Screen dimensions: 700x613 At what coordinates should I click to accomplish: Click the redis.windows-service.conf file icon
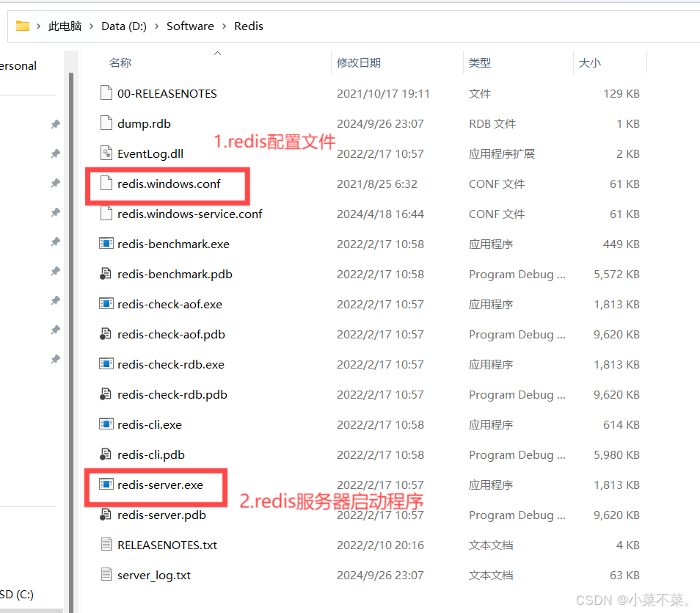tap(106, 213)
